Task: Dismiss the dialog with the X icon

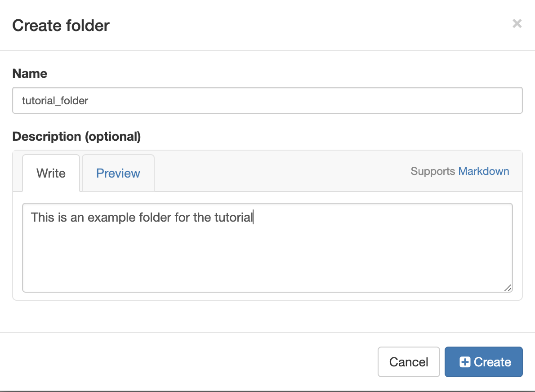Action: [517, 23]
